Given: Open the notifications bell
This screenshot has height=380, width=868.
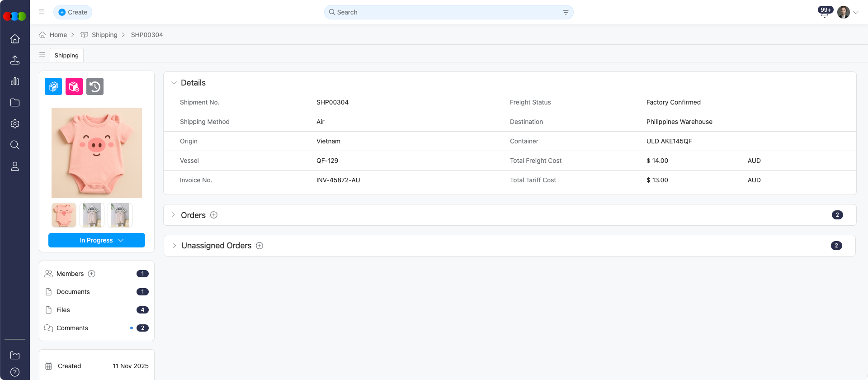Looking at the screenshot, I should point(824,13).
